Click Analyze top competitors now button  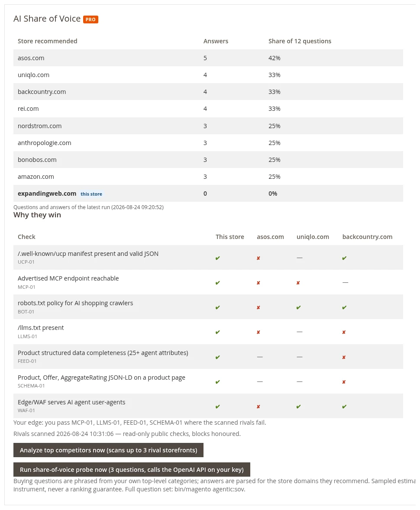pos(108,450)
